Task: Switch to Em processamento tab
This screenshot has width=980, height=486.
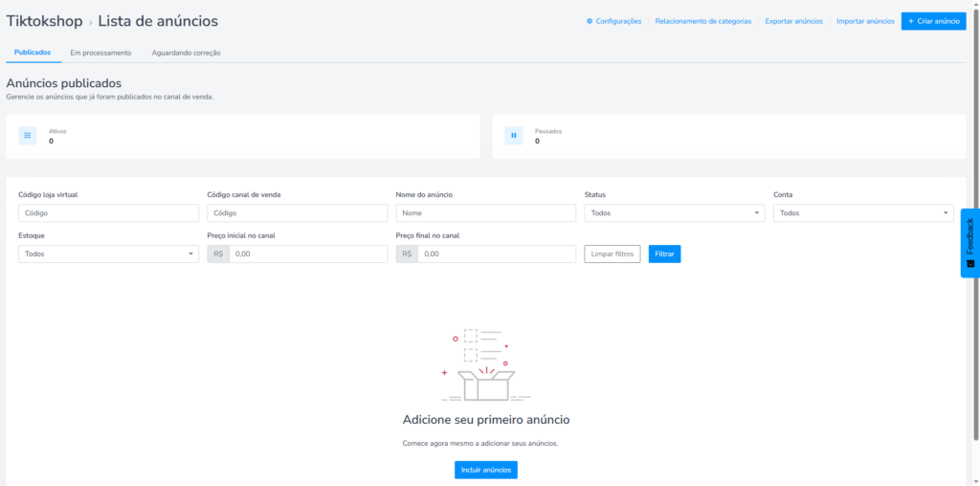Action: tap(100, 53)
